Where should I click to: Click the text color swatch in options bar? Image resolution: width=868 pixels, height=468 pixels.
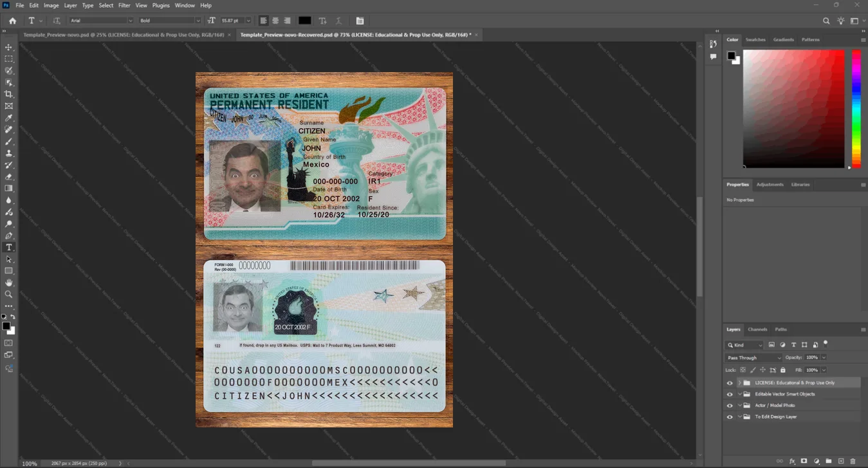pos(304,21)
